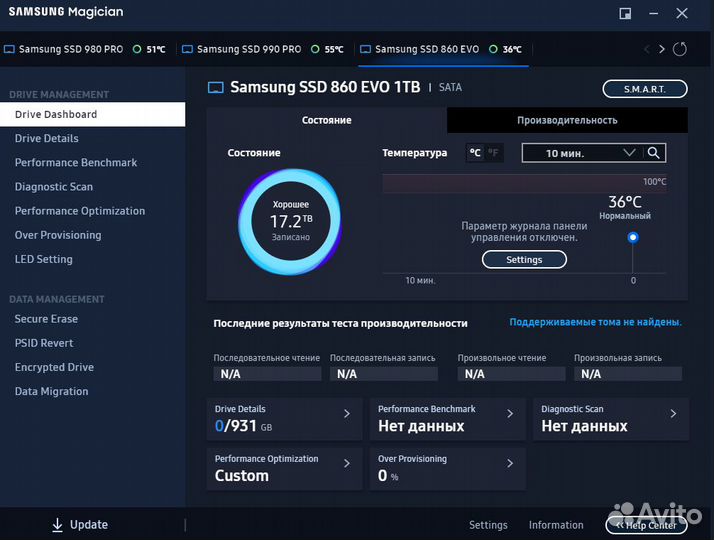The image size is (714, 540).
Task: Click the 51°C health ring on 980 PRO tab
Action: coord(137,49)
